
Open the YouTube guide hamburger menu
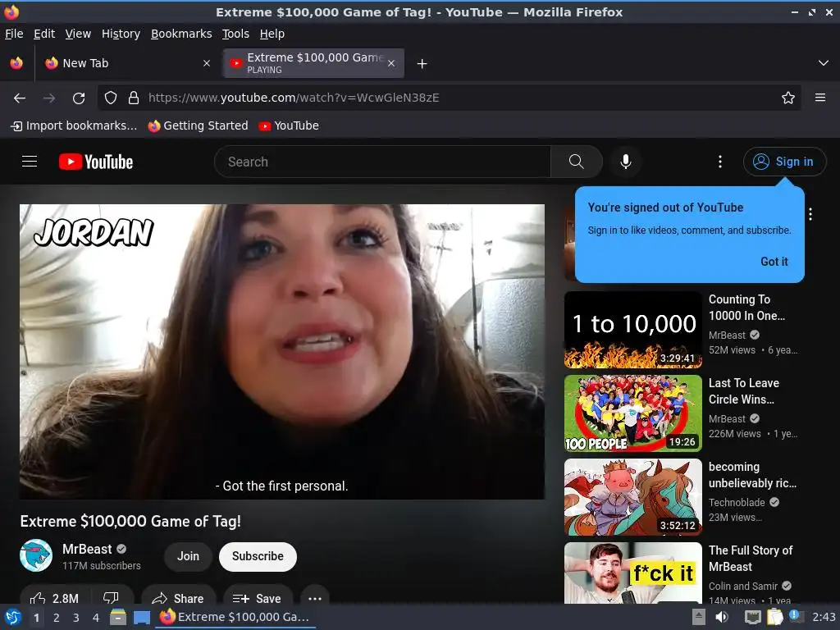click(30, 162)
